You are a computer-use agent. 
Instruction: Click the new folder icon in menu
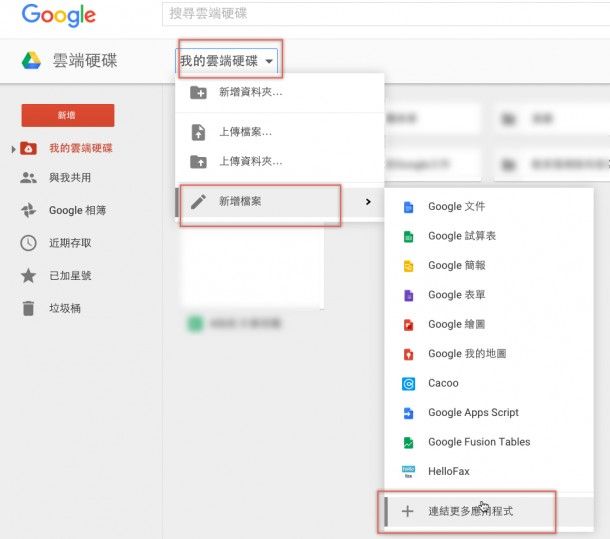tap(198, 93)
